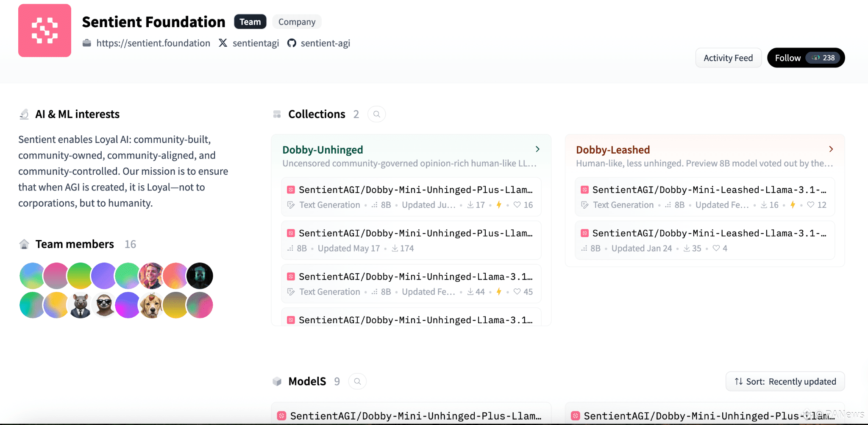Click the briefcase icon beside the website URL

pos(87,43)
